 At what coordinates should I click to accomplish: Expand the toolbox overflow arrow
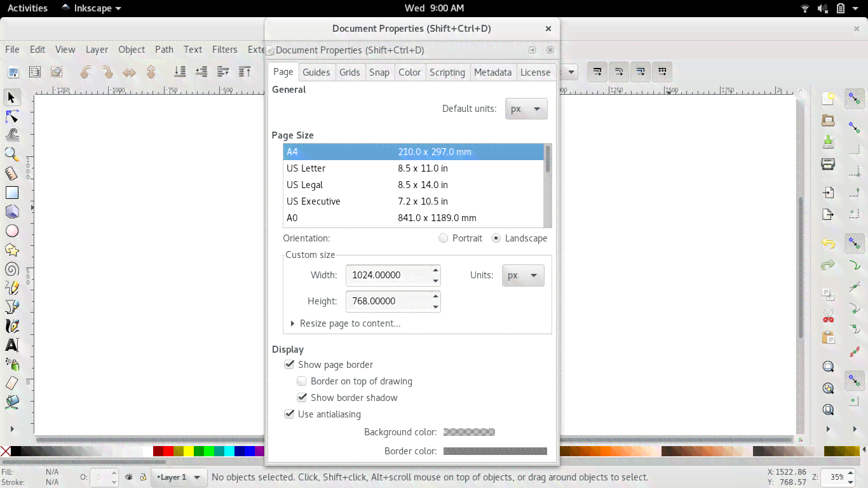pyautogui.click(x=12, y=429)
